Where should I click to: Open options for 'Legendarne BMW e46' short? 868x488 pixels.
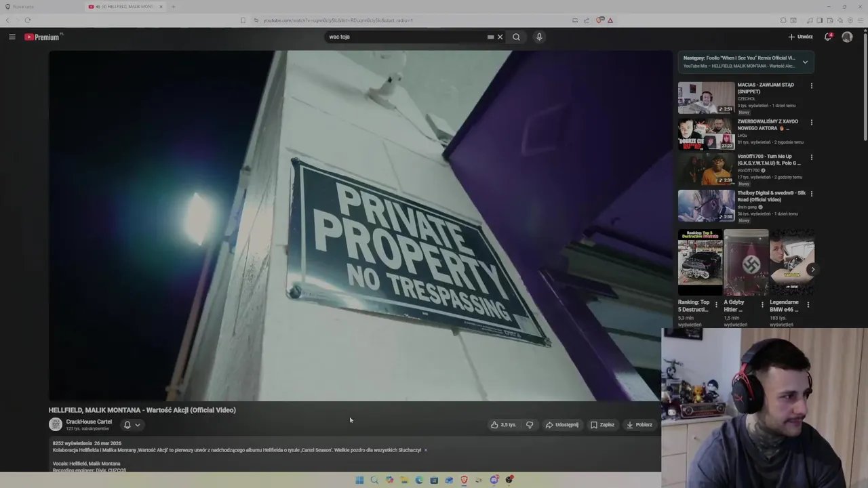click(x=808, y=305)
